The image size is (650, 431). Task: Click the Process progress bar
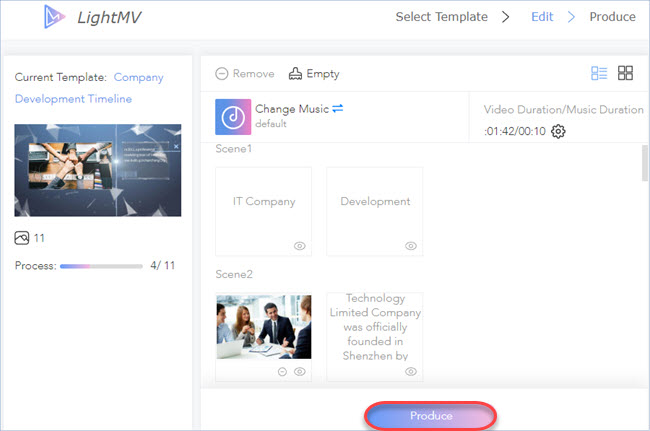(x=101, y=266)
